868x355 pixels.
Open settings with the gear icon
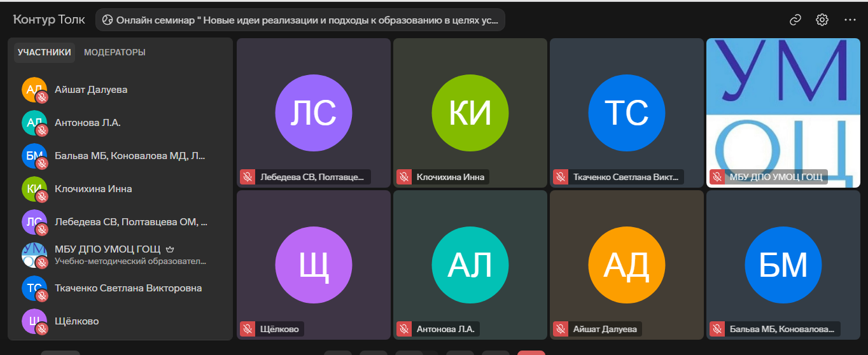(x=822, y=20)
